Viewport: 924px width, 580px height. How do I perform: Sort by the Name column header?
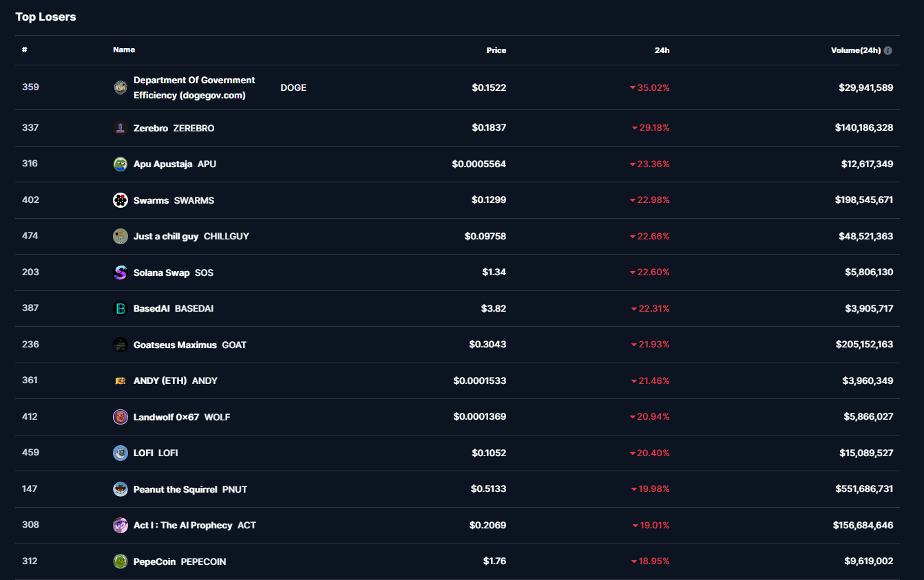tap(124, 50)
